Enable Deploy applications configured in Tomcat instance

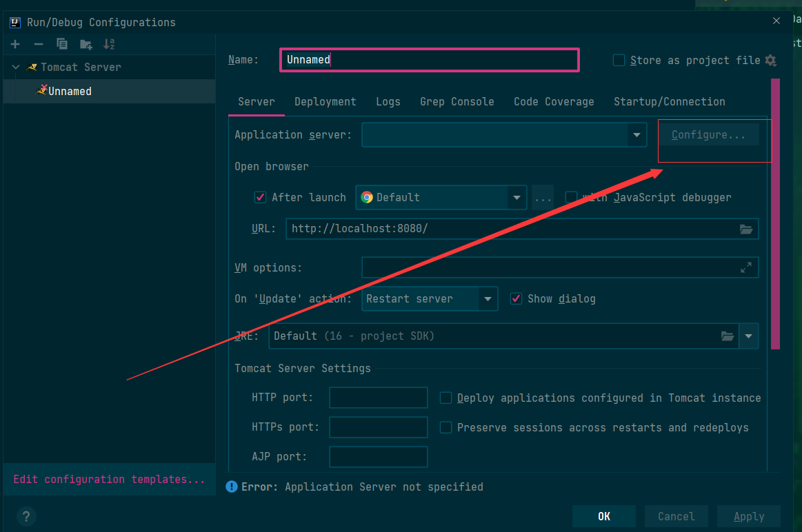point(446,398)
